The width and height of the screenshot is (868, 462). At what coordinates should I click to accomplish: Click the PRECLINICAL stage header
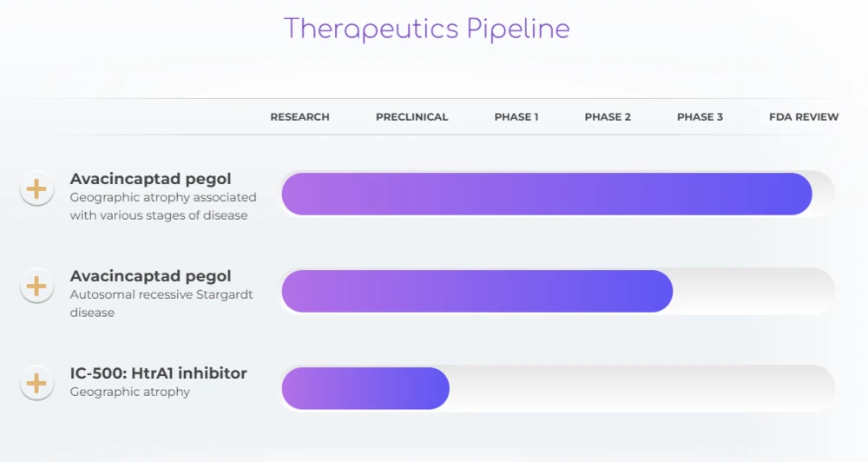coord(411,117)
